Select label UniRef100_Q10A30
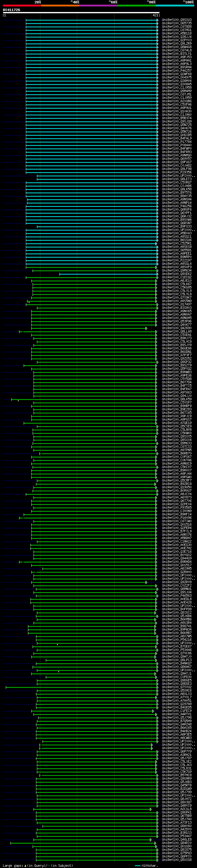Viewport: 197px width, 868px height. pos(177,111)
